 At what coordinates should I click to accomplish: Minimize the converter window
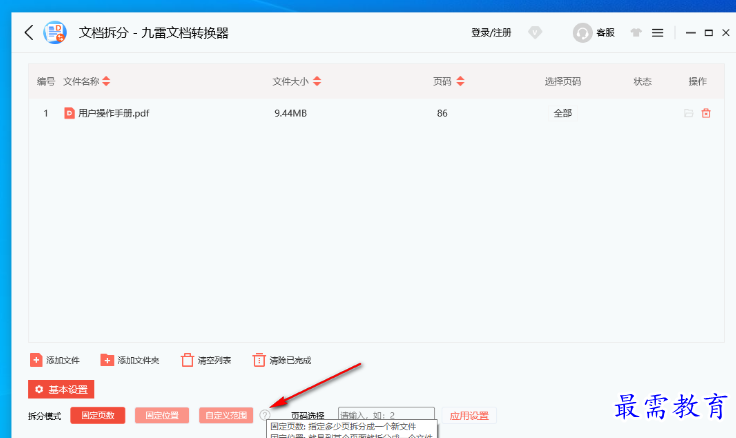coord(690,32)
